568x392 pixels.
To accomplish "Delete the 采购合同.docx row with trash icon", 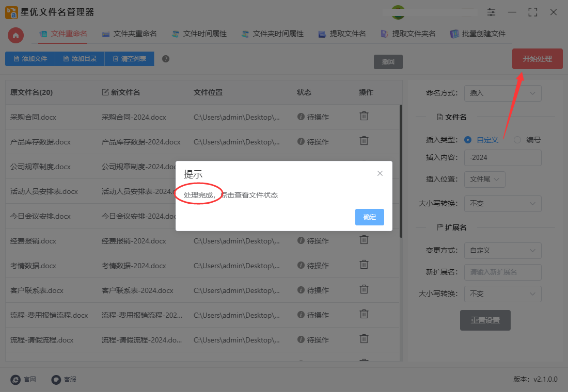I will click(x=364, y=116).
